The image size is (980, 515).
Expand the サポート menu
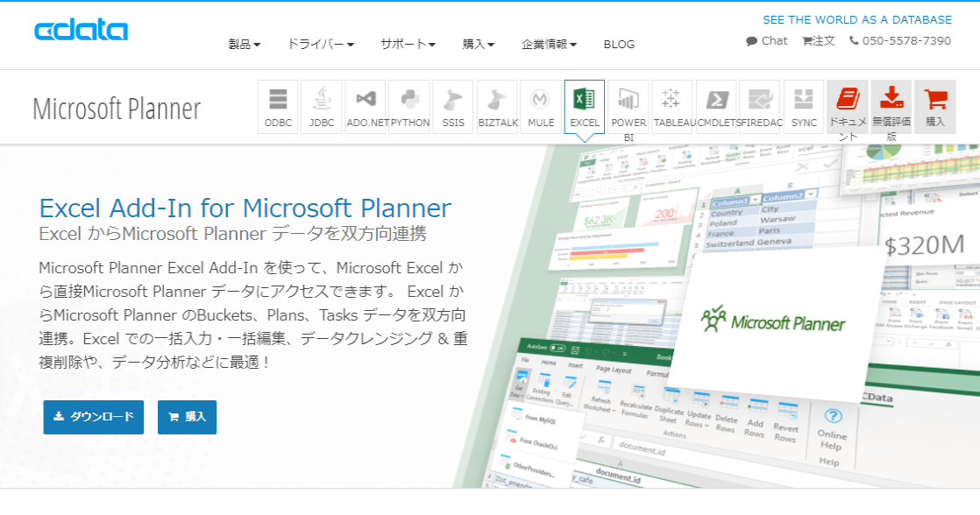(408, 45)
